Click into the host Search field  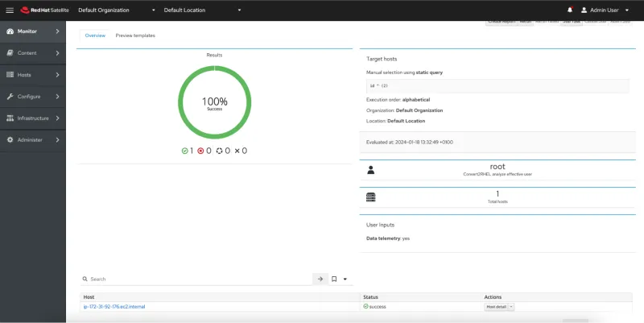pyautogui.click(x=197, y=279)
